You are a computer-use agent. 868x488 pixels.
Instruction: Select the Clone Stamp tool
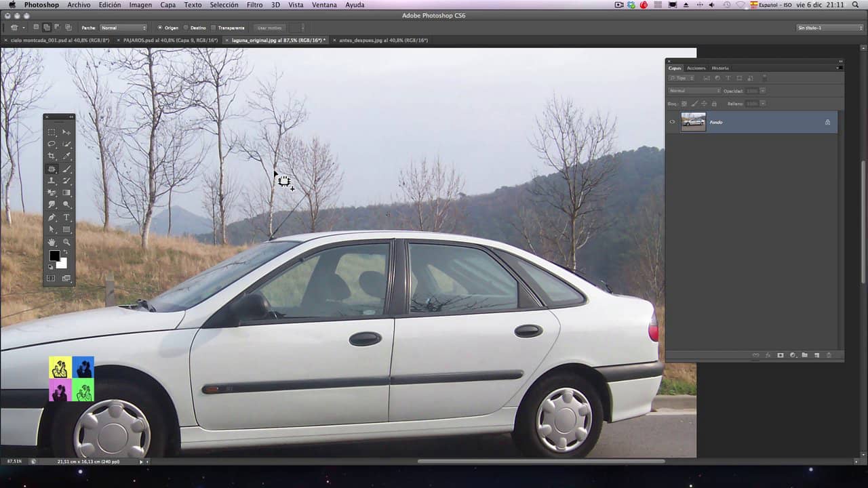(x=52, y=181)
